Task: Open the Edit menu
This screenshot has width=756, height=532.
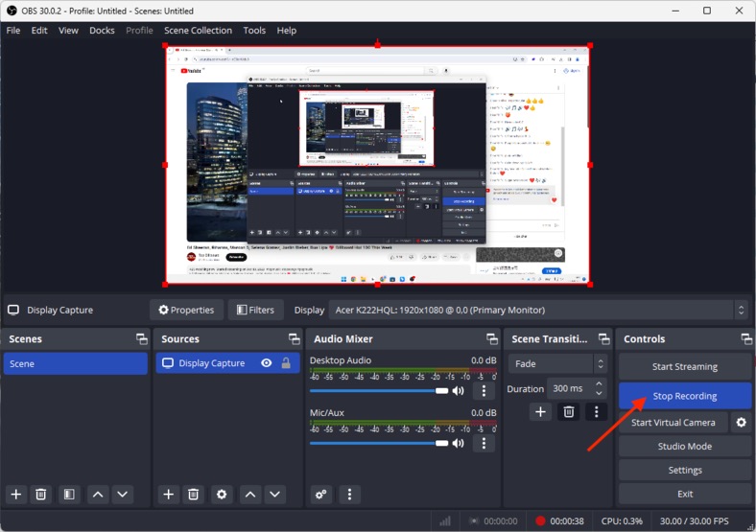Action: (x=39, y=31)
